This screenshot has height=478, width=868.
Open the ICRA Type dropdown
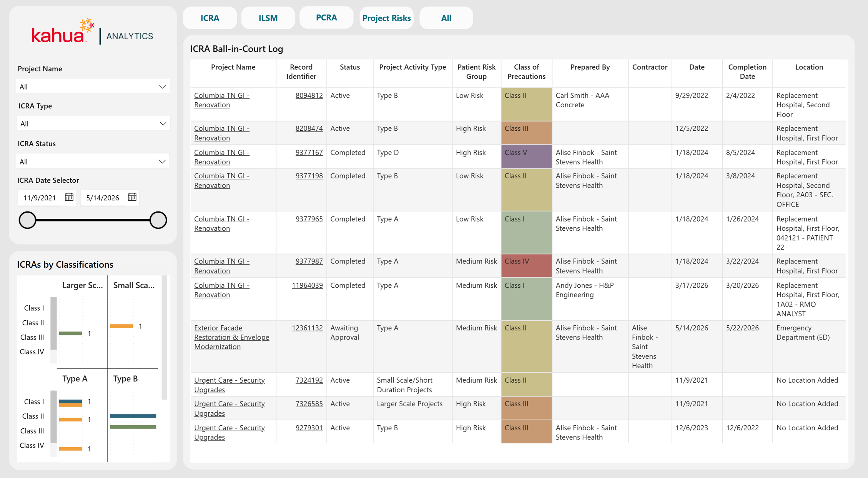(93, 123)
